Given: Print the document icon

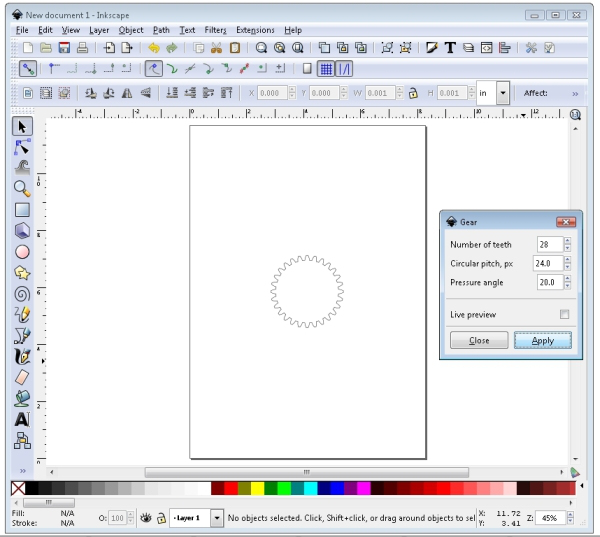Looking at the screenshot, I should [x=82, y=48].
